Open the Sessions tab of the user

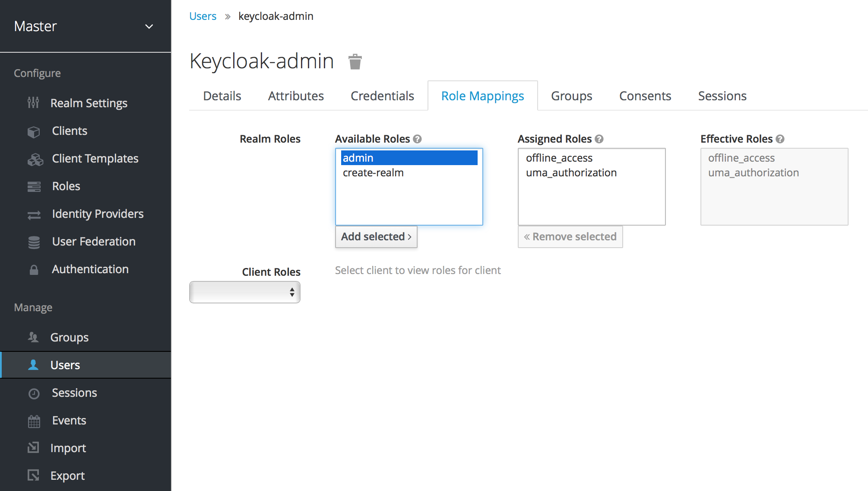click(722, 96)
